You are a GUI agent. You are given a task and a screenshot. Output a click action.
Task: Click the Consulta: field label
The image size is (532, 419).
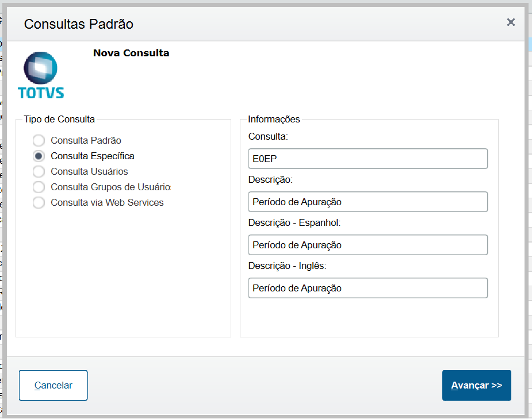268,136
